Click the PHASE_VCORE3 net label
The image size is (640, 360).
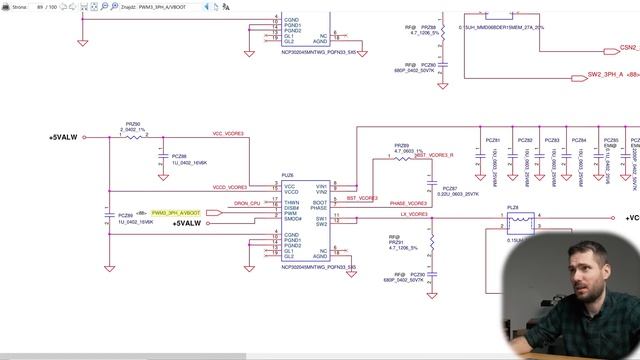[x=408, y=203]
